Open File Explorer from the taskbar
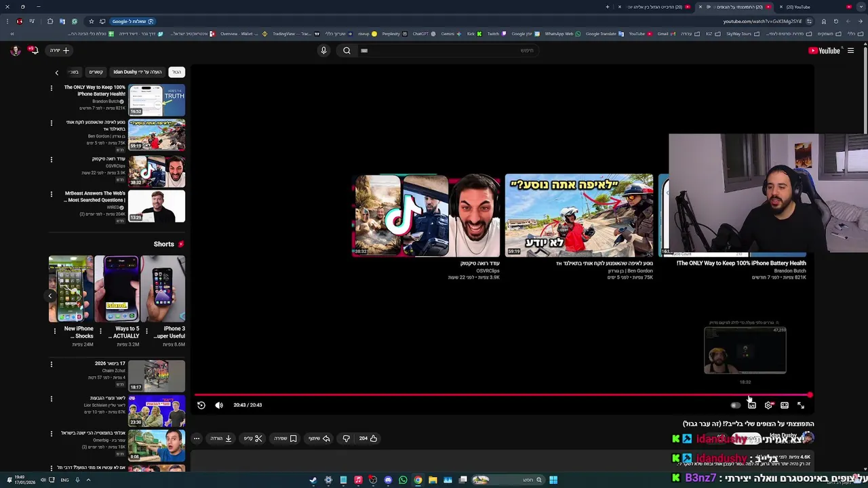 coord(433,480)
